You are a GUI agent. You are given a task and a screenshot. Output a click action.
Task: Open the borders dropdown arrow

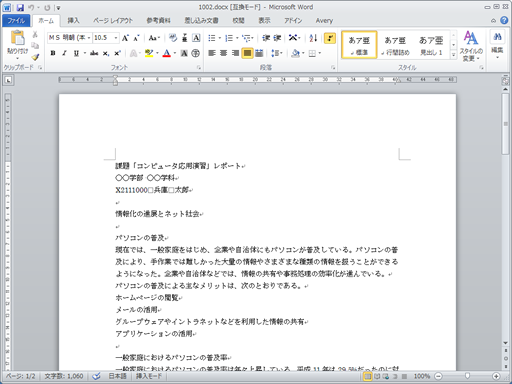320,53
